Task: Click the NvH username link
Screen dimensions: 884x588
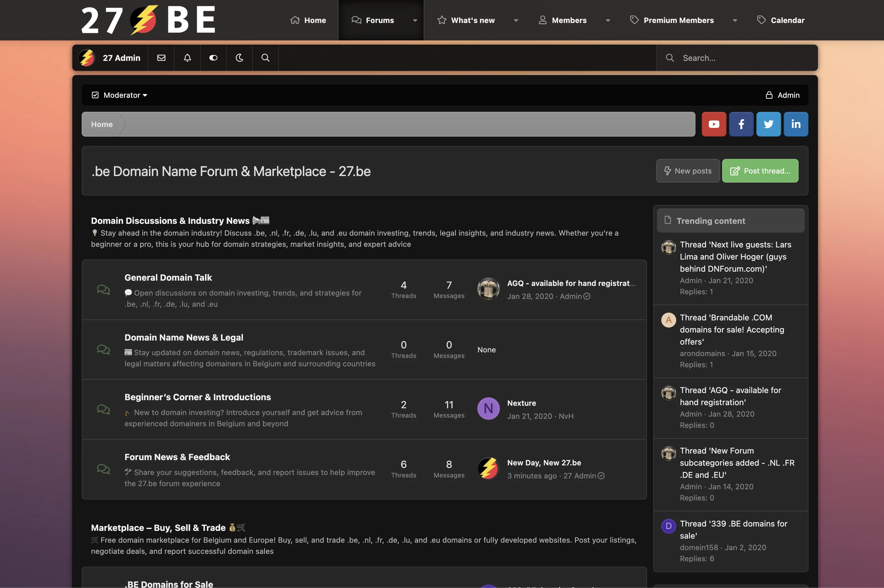Action: point(566,416)
